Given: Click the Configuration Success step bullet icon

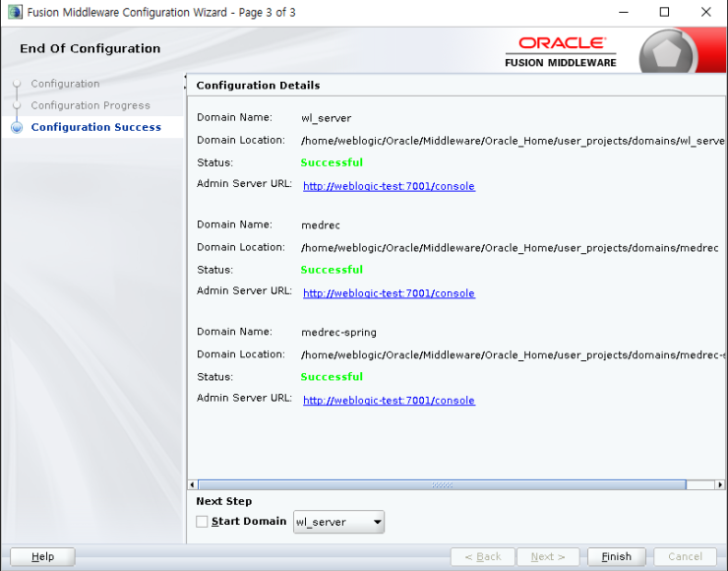Looking at the screenshot, I should pyautogui.click(x=17, y=127).
